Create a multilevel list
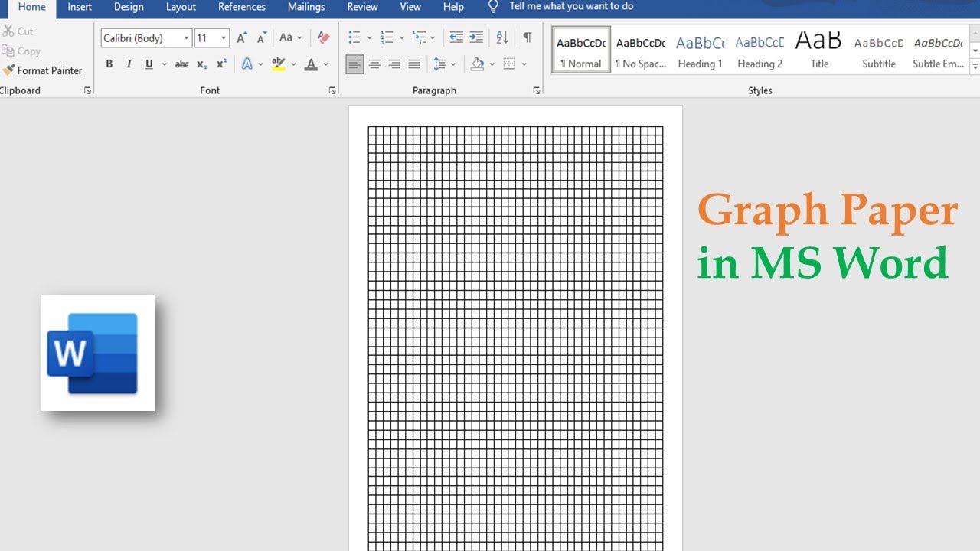The width and height of the screenshot is (980, 551). (x=419, y=37)
